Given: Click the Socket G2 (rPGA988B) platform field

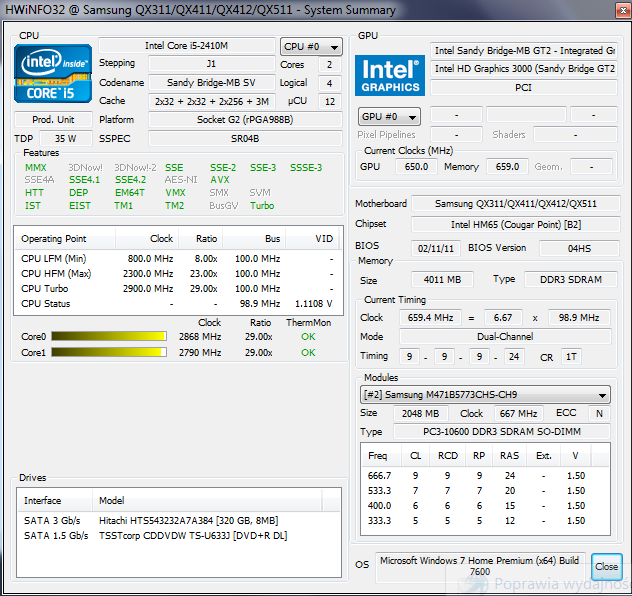Looking at the screenshot, I should coord(245,120).
